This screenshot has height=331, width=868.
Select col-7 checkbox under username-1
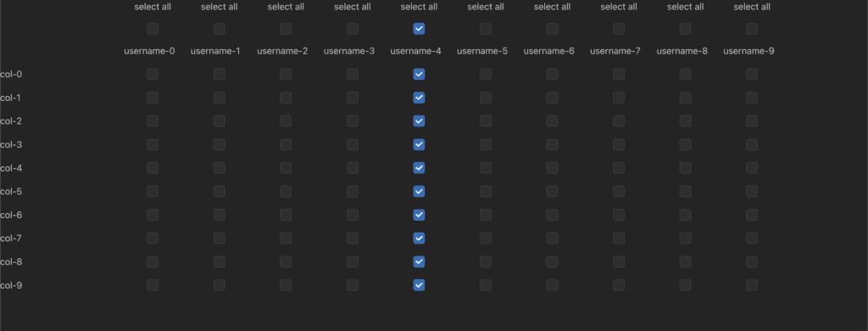click(220, 238)
